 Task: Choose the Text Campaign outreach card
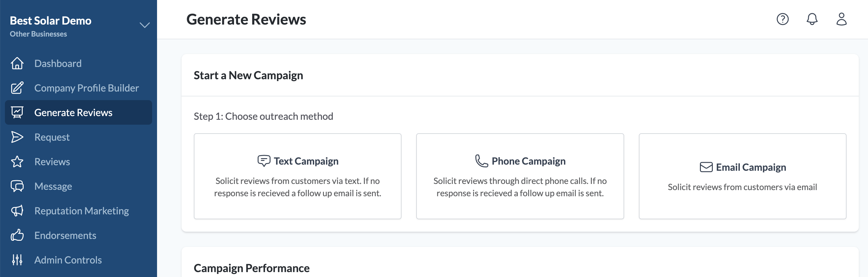coord(298,176)
